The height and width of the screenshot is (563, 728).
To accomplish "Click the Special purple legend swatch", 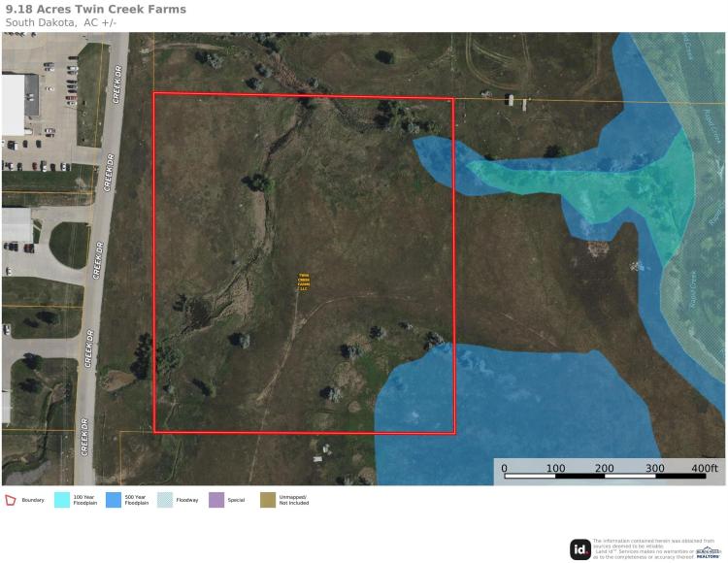I will pyautogui.click(x=215, y=500).
